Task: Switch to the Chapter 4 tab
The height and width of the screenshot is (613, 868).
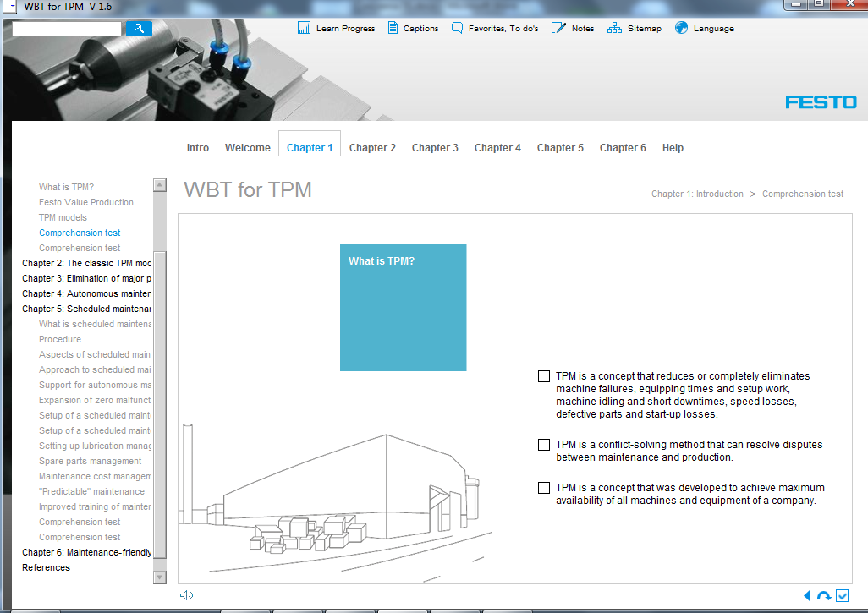Action: [x=497, y=148]
